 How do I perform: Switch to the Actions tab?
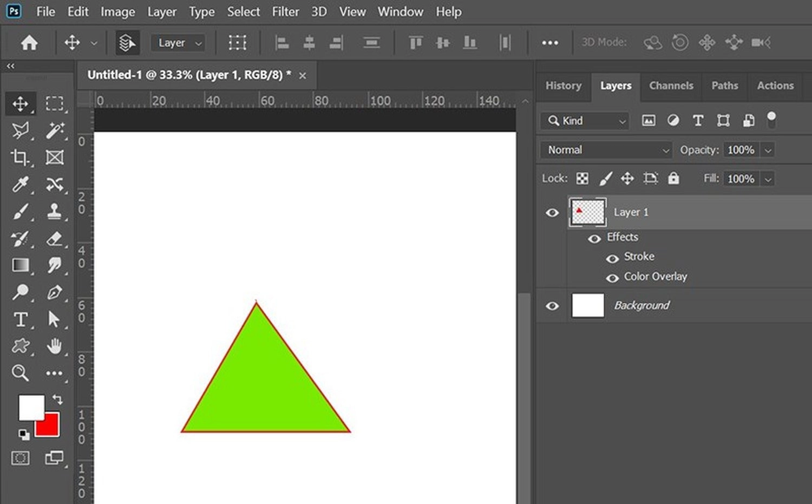click(775, 86)
